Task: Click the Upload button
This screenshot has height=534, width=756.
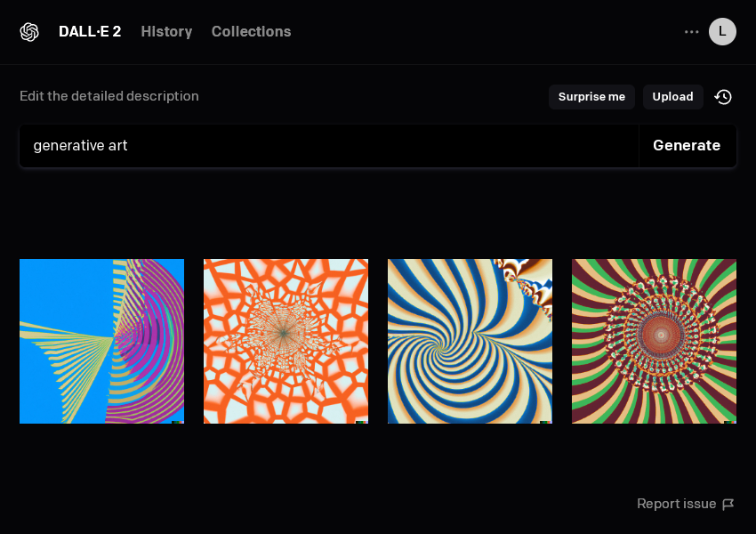Action: click(672, 97)
